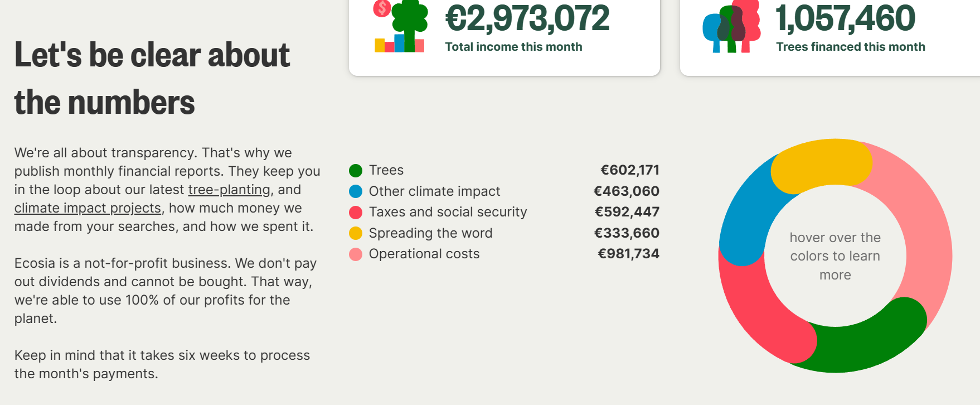980x405 pixels.
Task: Click the red Taxes and social security dot
Action: coord(356,213)
